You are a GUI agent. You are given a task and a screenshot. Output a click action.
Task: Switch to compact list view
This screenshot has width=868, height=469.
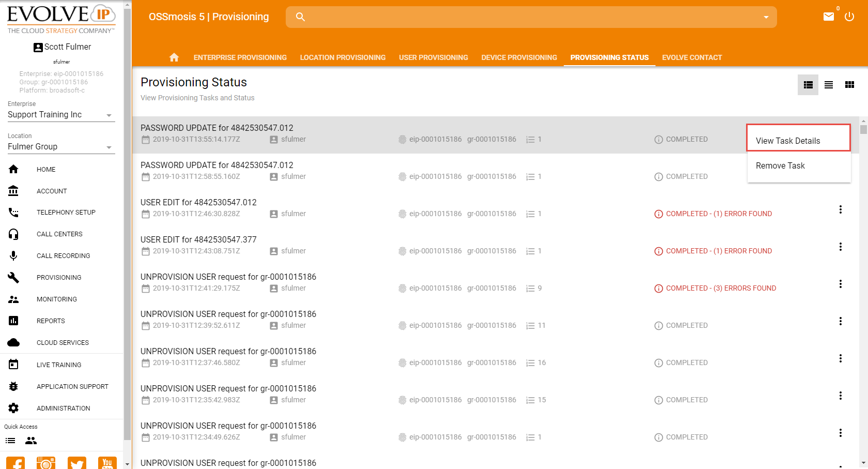(x=829, y=85)
